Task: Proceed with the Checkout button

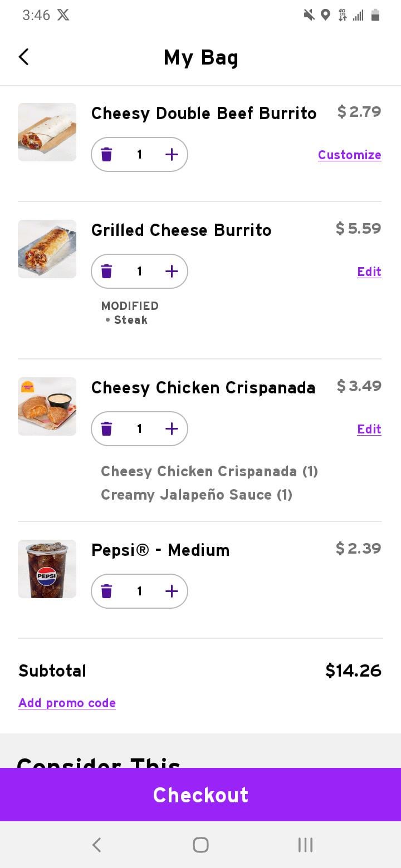Action: (200, 795)
